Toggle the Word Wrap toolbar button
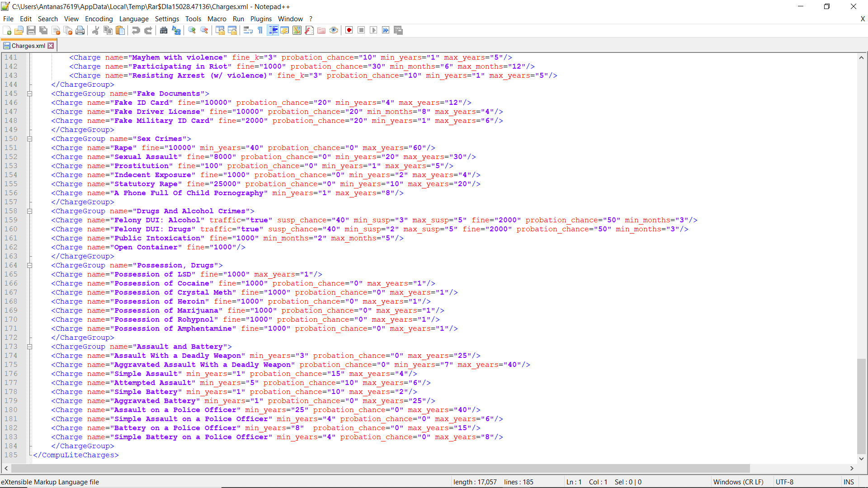868x488 pixels. pos(248,30)
